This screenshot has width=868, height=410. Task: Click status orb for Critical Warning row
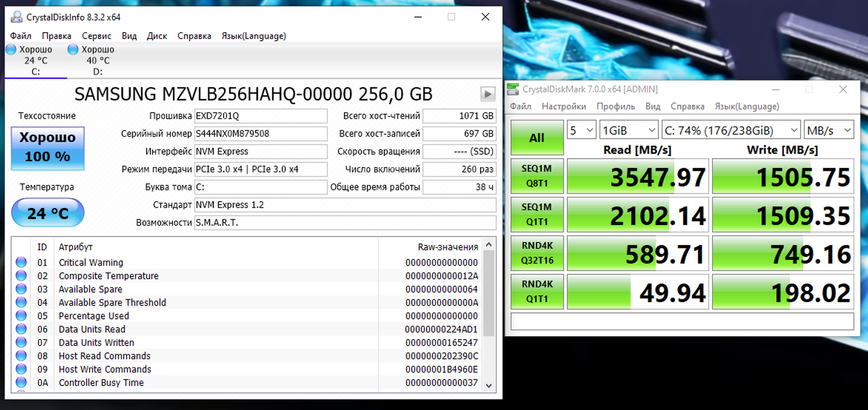[x=21, y=262]
